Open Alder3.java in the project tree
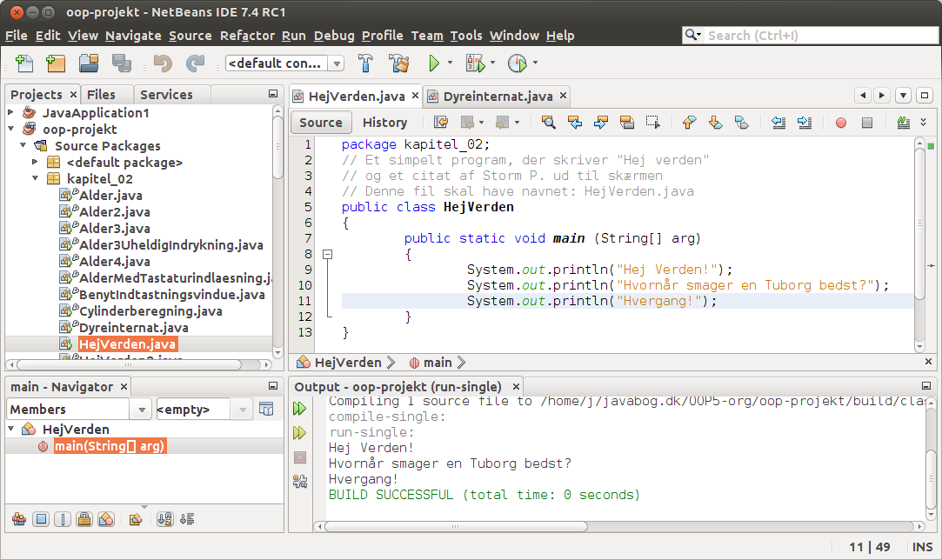 point(114,229)
